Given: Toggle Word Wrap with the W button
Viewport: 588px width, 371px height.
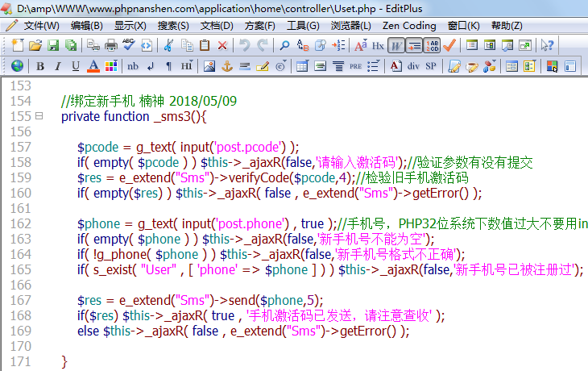Looking at the screenshot, I should 396,45.
